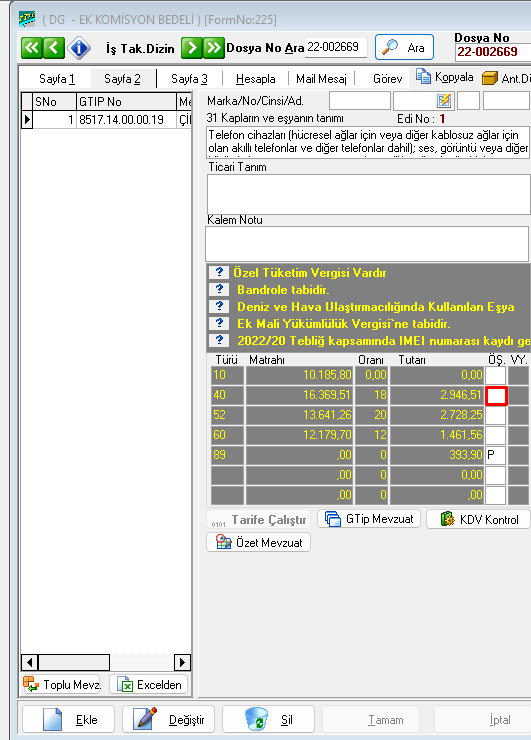Click Kopyala copy icon

[x=423, y=76]
